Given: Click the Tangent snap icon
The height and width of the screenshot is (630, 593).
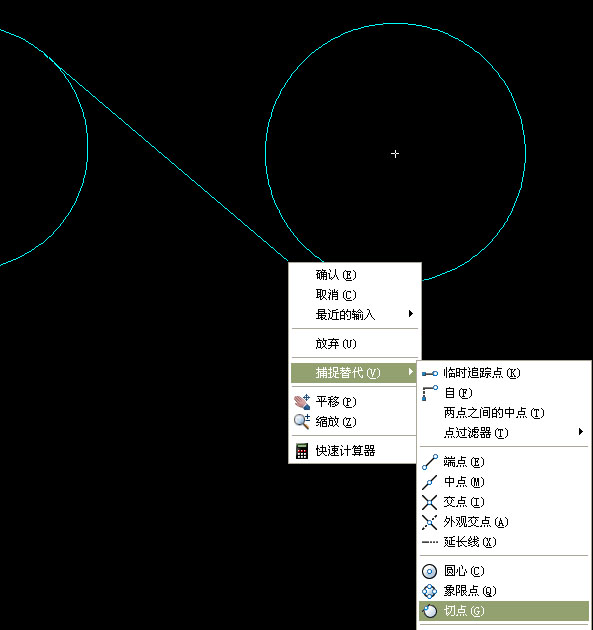Looking at the screenshot, I should 429,611.
